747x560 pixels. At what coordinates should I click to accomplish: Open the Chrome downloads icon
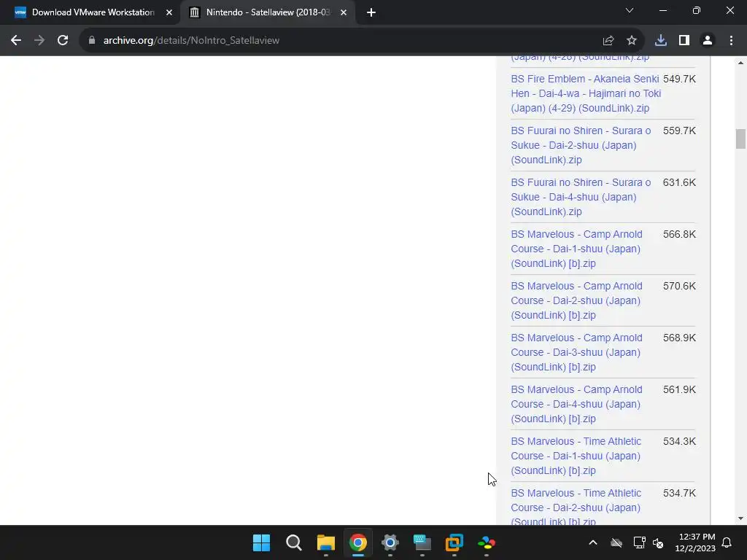point(661,41)
